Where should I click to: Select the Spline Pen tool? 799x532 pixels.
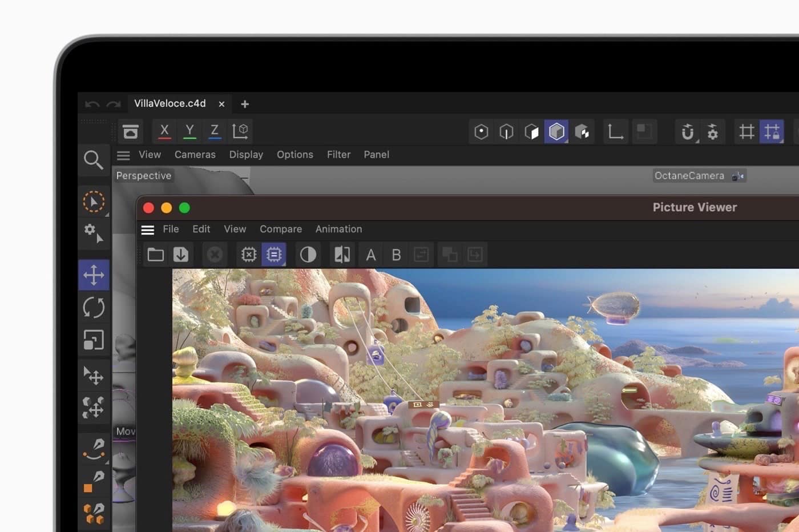pos(94,449)
